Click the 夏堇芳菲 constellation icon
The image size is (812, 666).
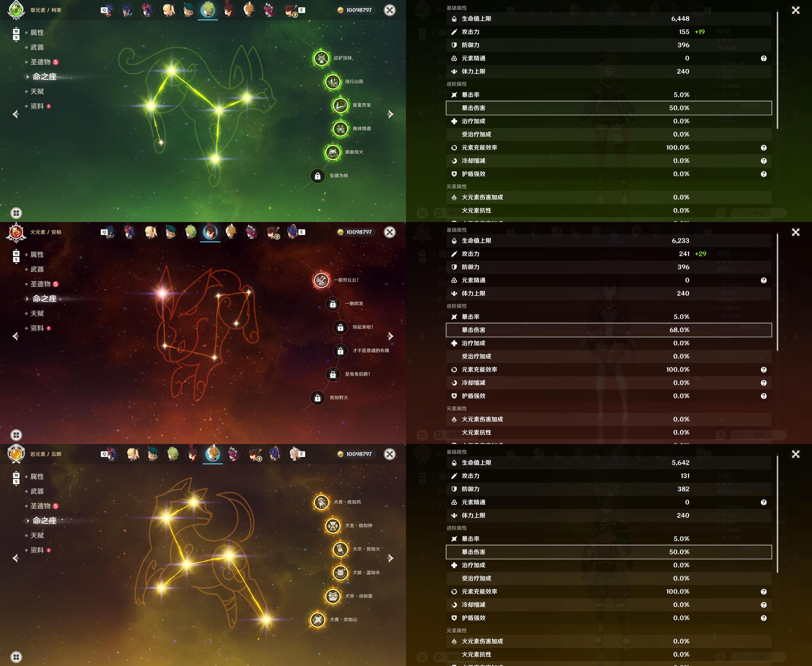point(340,105)
